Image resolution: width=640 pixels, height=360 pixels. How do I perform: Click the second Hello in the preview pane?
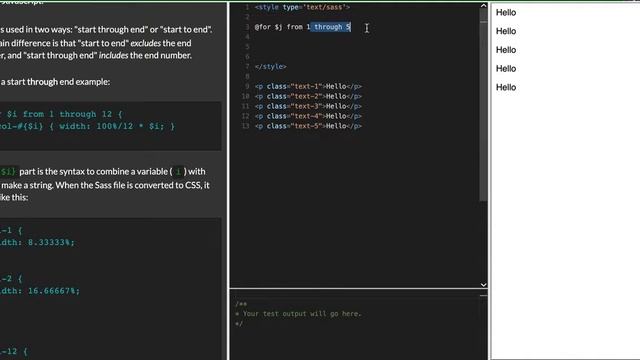(506, 31)
